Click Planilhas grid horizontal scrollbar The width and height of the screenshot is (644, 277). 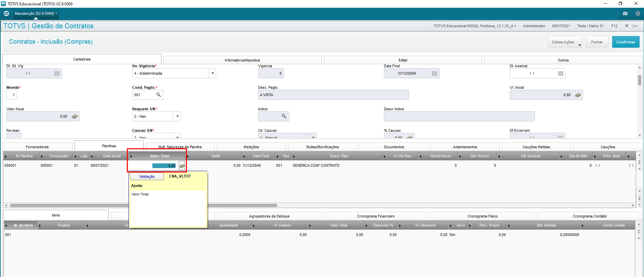tap(144, 205)
